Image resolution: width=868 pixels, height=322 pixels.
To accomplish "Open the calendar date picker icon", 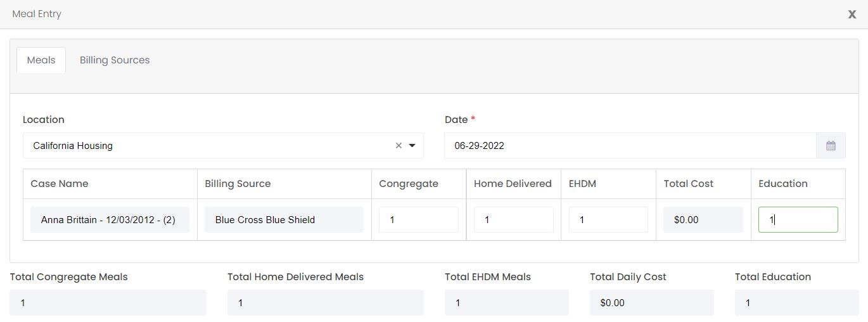I will click(x=831, y=146).
